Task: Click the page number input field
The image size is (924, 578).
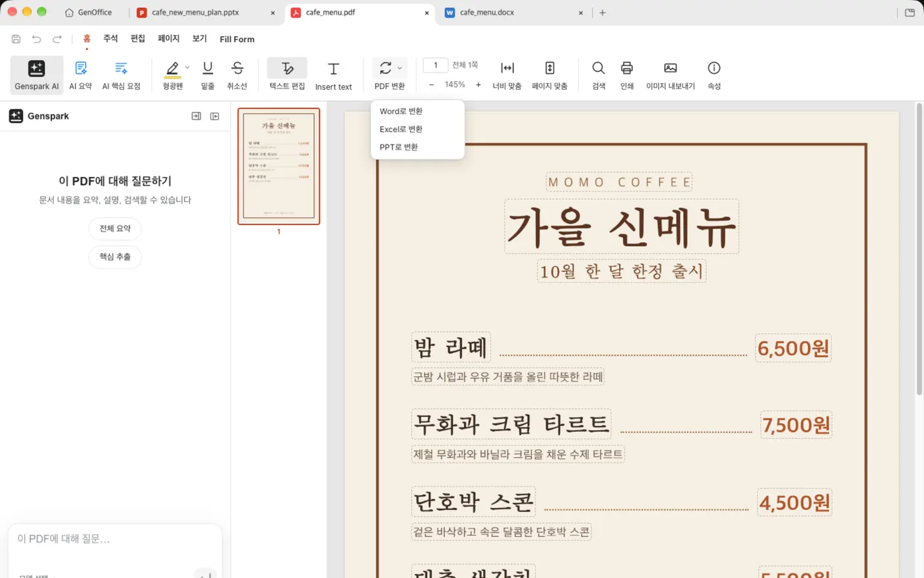Action: tap(436, 65)
